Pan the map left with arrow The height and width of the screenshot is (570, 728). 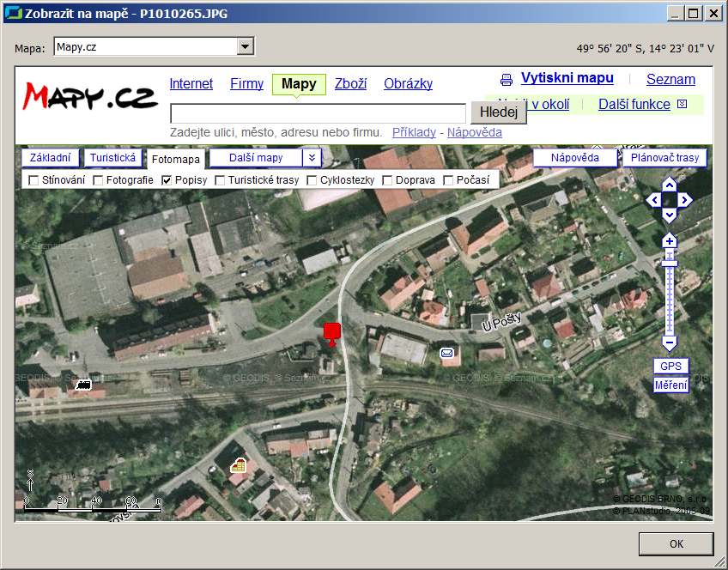coord(654,200)
